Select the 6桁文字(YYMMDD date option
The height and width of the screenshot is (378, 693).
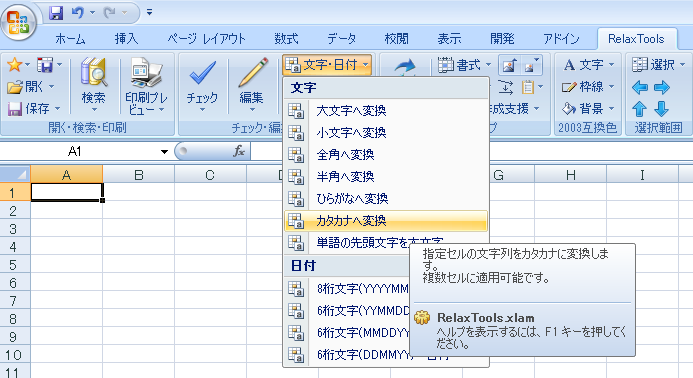[x=347, y=311]
